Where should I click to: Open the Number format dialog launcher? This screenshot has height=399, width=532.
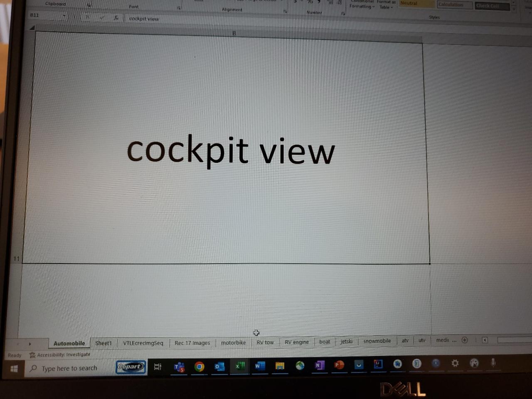pos(343,14)
